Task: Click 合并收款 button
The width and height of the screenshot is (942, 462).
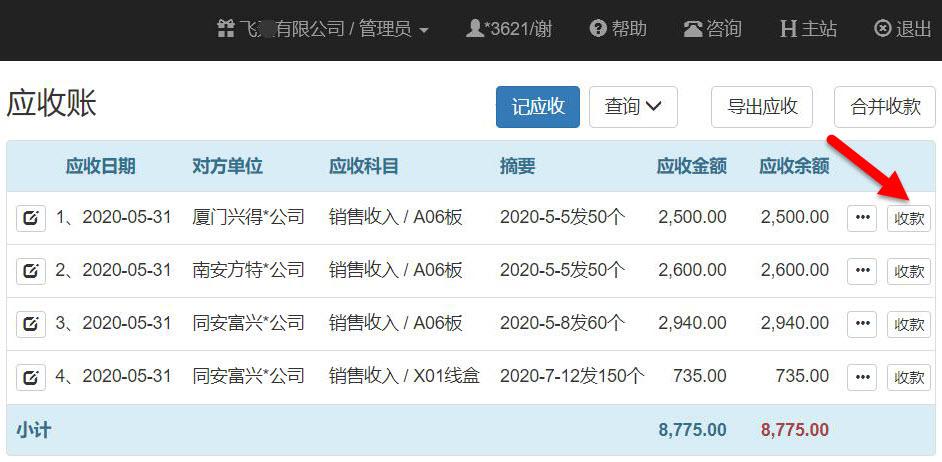Action: [x=885, y=107]
